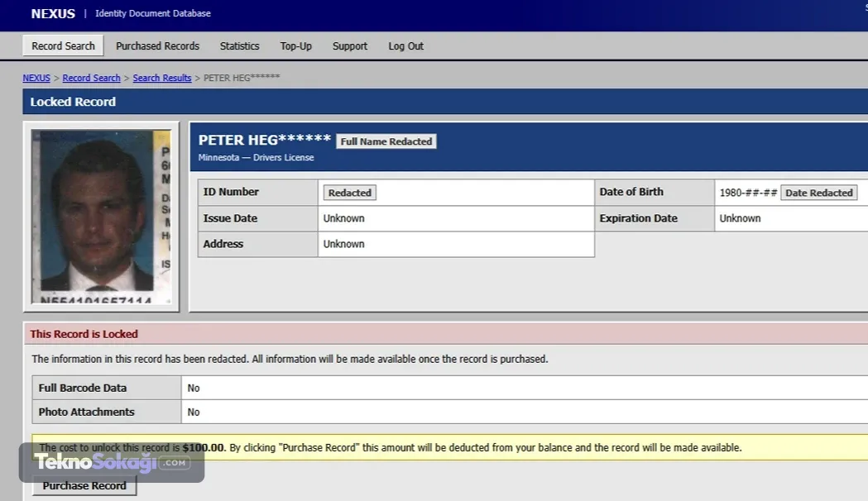Open the Record Search tab
868x501 pixels.
[63, 46]
